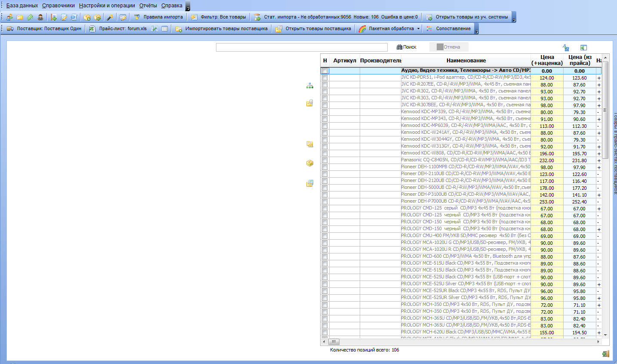Click the magic wand toolbar icon
This screenshot has width=617, height=364.
click(x=110, y=17)
